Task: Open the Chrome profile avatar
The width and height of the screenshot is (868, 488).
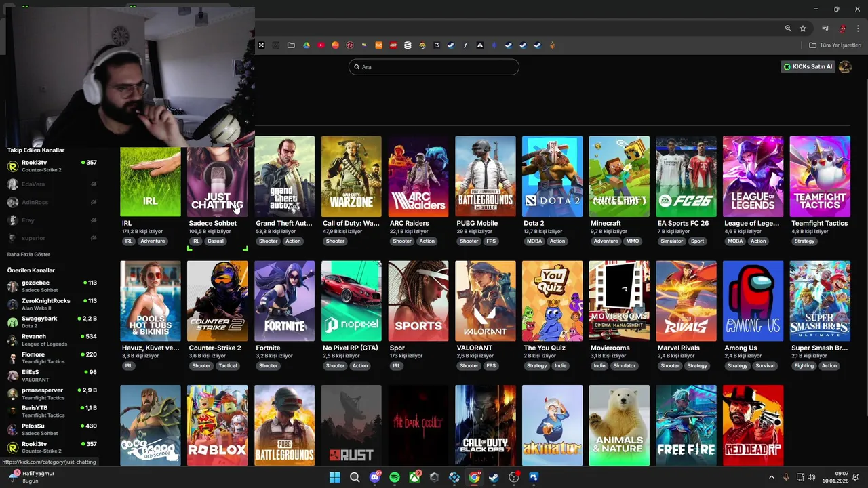Action: [x=843, y=28]
